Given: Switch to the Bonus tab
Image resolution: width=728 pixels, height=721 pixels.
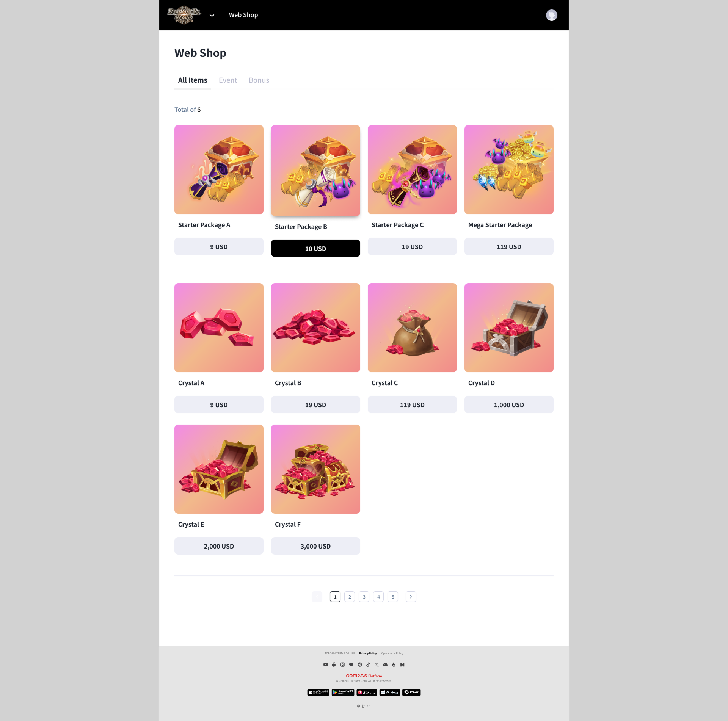Looking at the screenshot, I should click(259, 80).
